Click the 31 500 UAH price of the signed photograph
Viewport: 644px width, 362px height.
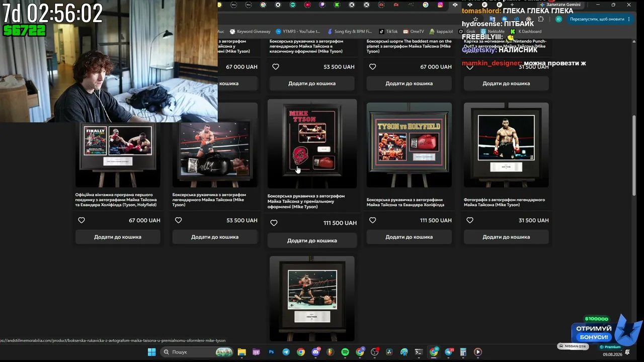tap(533, 220)
